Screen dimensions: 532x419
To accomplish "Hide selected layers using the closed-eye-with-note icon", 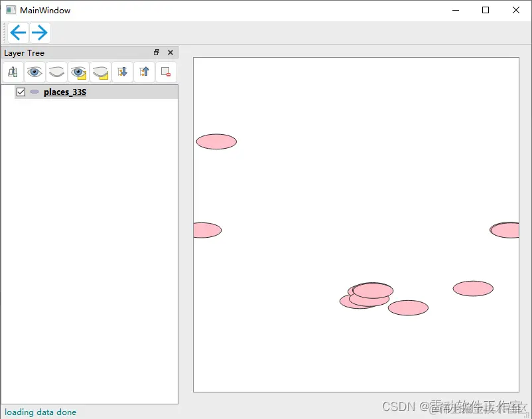I will point(100,72).
